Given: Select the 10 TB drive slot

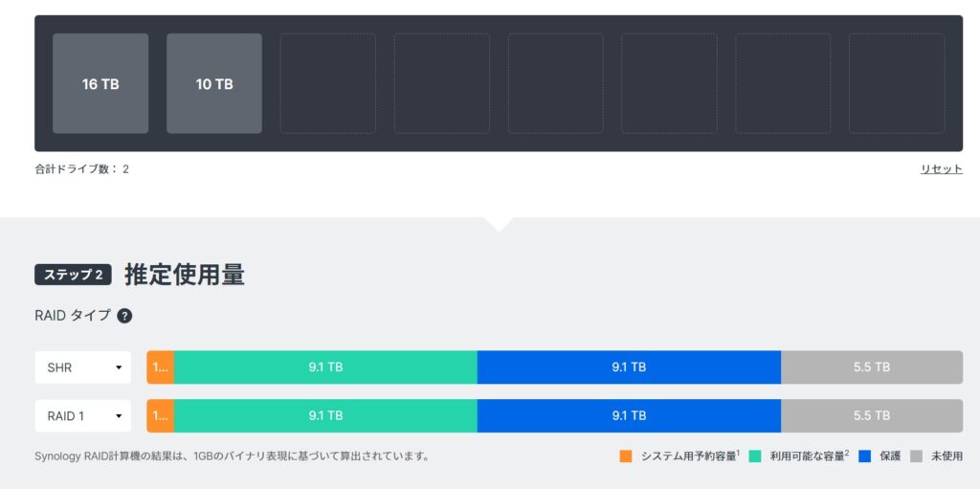Looking at the screenshot, I should [x=214, y=84].
